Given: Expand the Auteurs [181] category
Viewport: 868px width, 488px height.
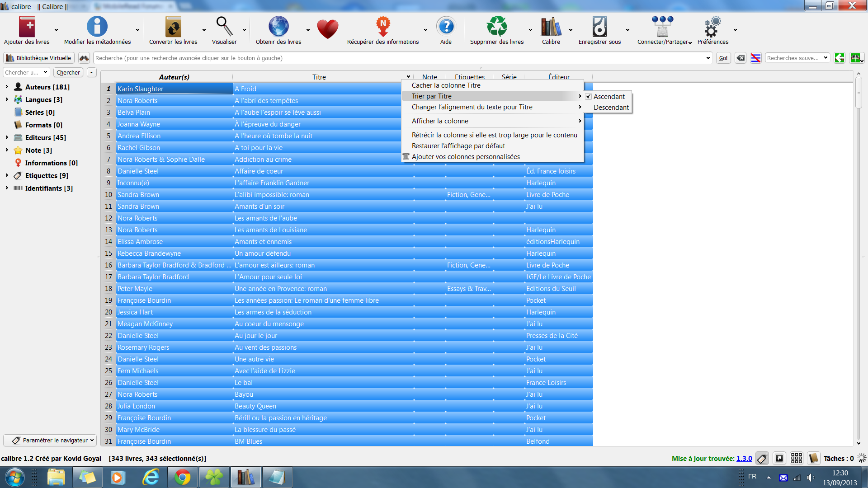Looking at the screenshot, I should (x=7, y=87).
